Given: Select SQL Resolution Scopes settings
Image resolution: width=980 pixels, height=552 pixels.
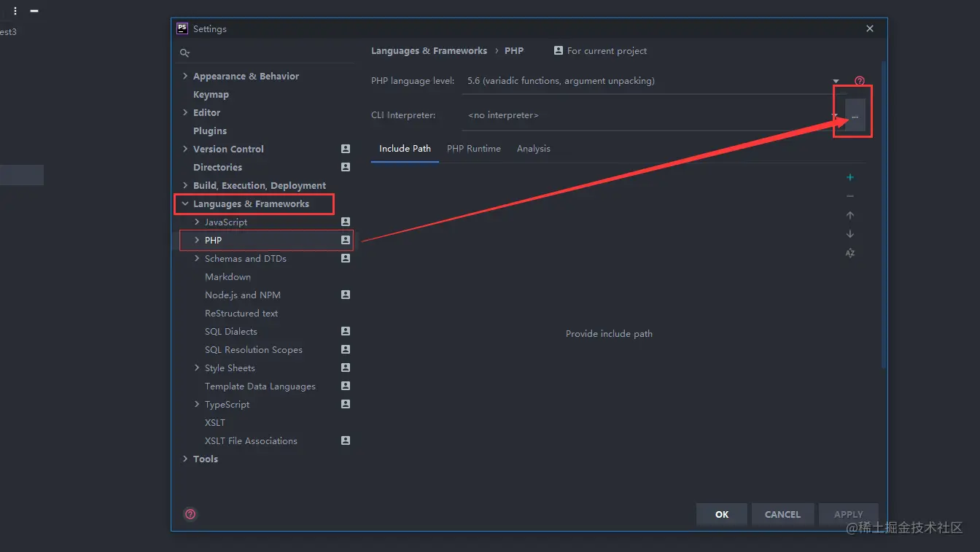Looking at the screenshot, I should click(x=254, y=349).
